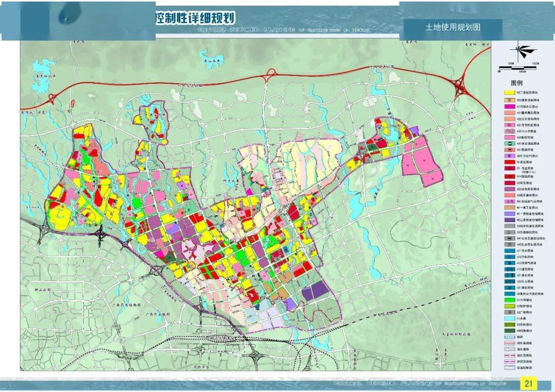Pick the cyan E1 water legend swatch
The image size is (555, 392).
(x=509, y=318)
